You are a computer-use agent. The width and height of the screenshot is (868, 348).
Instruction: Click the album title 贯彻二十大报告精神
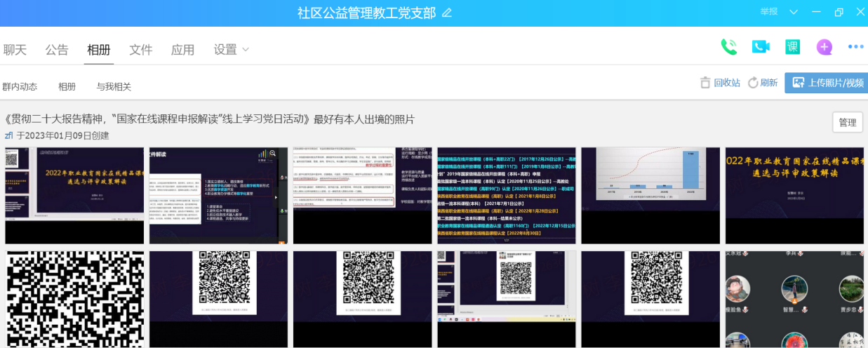pos(210,119)
